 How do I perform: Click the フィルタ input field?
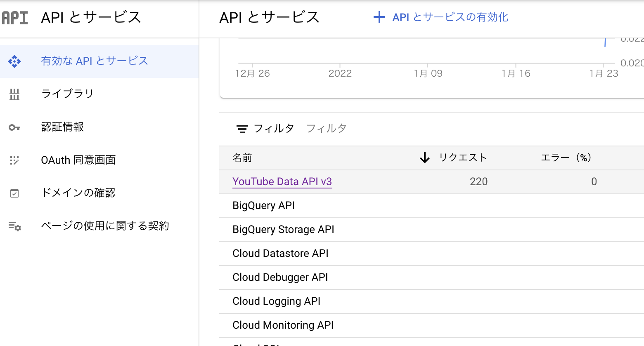326,129
